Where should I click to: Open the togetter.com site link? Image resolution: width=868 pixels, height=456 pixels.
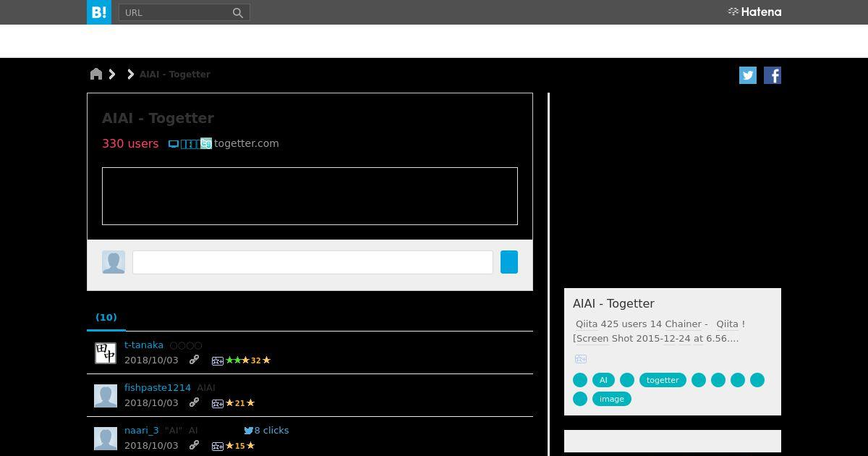click(247, 143)
